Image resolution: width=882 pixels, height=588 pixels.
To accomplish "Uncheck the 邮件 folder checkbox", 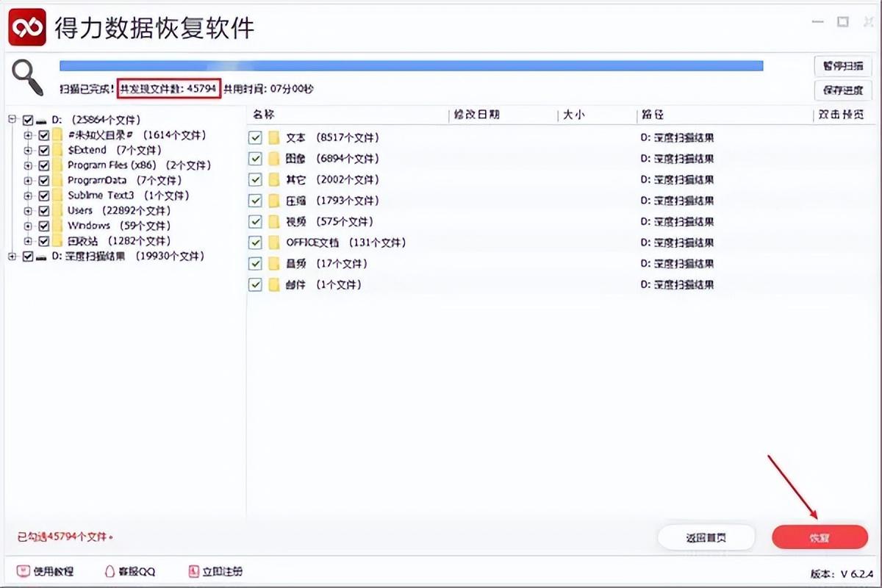I will tap(255, 284).
